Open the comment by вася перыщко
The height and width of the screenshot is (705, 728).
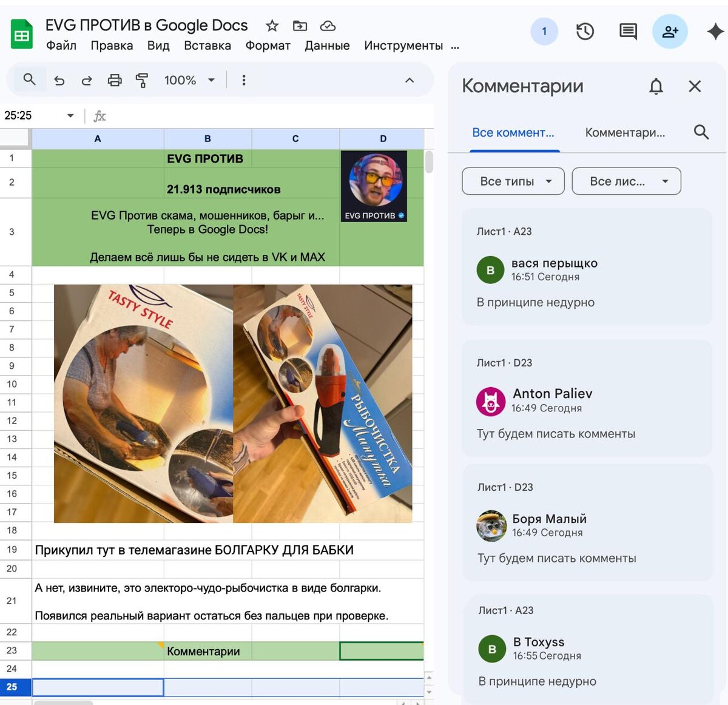coord(587,267)
